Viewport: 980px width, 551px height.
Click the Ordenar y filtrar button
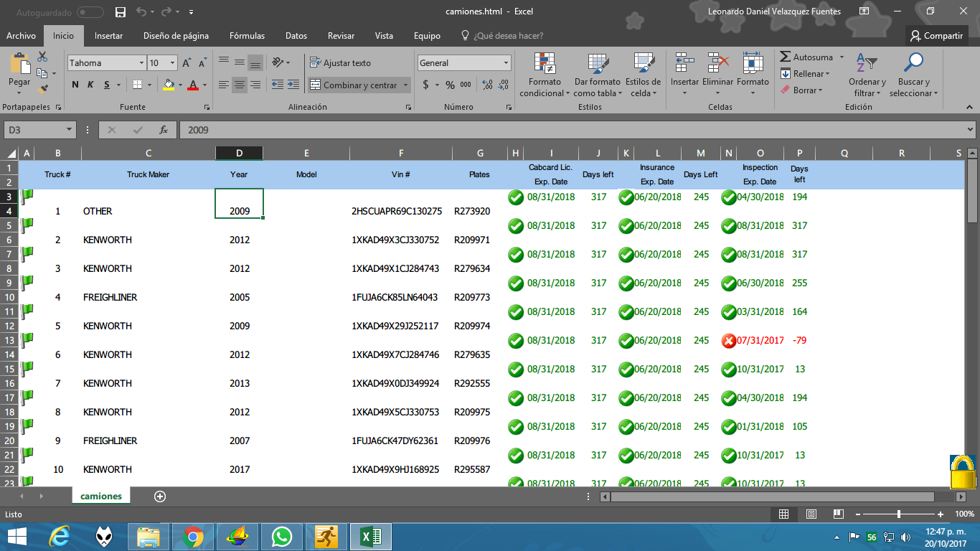[x=867, y=75]
